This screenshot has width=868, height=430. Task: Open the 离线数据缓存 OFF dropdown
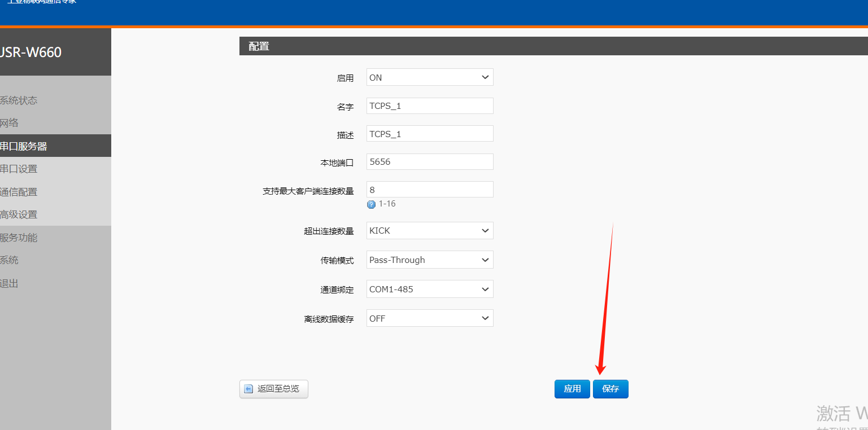(x=429, y=319)
